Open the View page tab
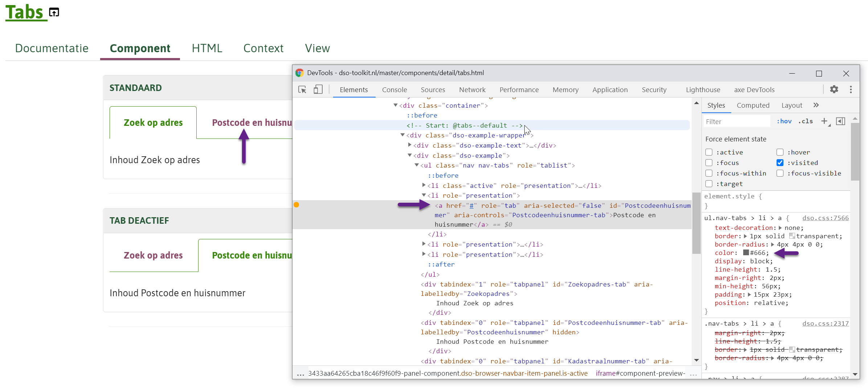Viewport: 868px width, 388px height. point(317,48)
